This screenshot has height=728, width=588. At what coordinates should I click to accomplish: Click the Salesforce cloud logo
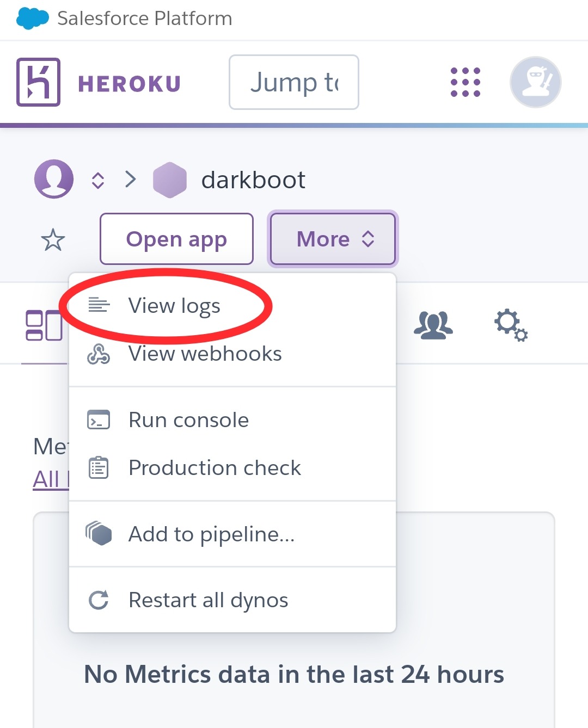coord(33,18)
